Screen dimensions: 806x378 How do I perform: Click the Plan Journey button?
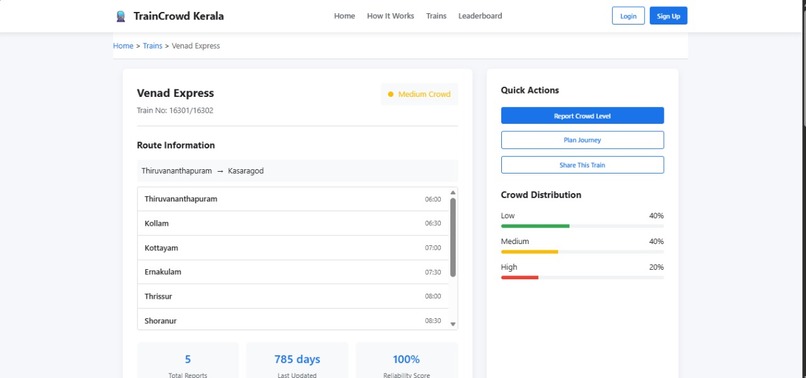point(582,140)
